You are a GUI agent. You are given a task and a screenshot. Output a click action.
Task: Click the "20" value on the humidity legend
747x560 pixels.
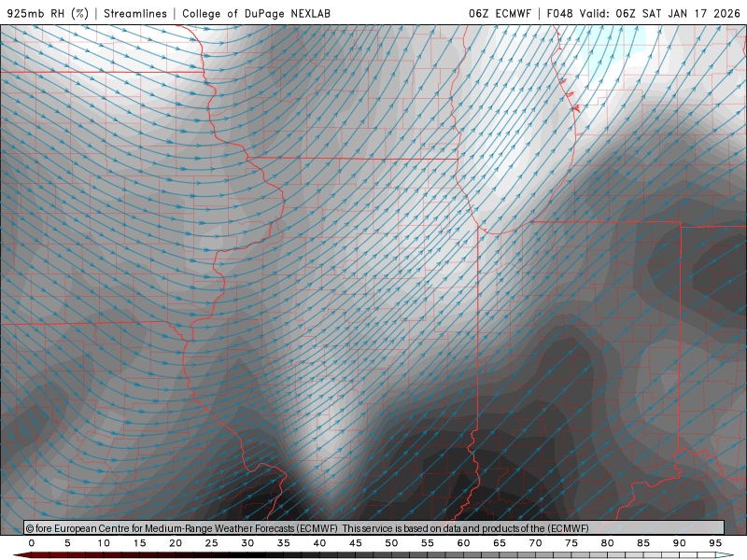(x=176, y=543)
